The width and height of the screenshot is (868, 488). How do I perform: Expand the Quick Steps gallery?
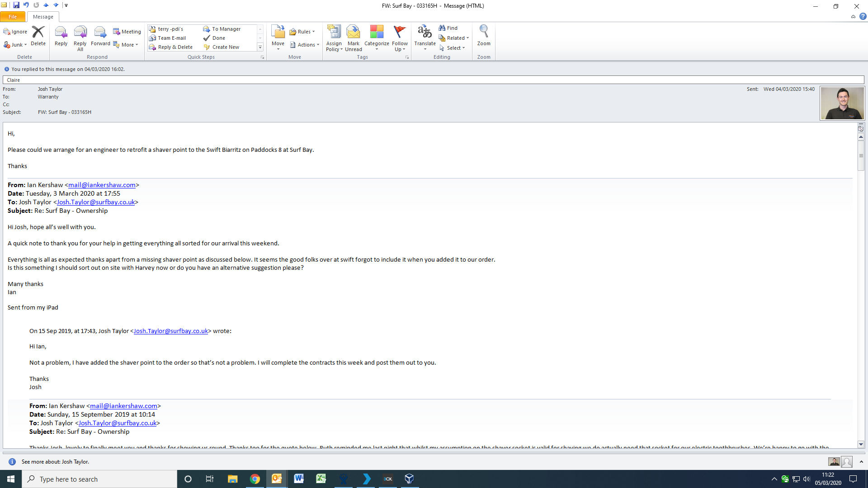click(x=260, y=47)
